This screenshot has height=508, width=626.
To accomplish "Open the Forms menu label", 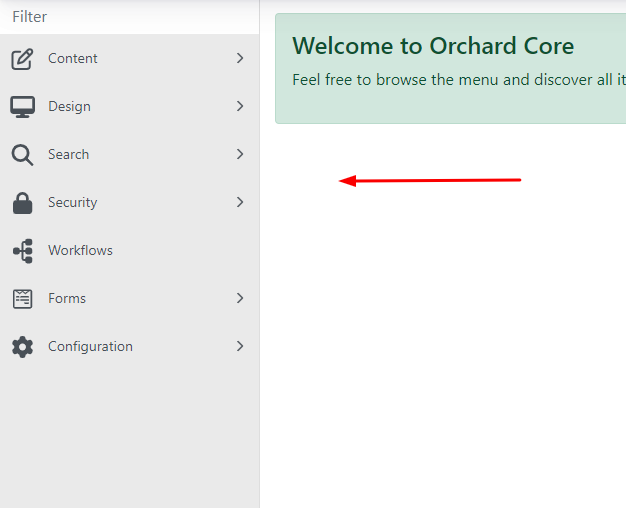I will [67, 299].
